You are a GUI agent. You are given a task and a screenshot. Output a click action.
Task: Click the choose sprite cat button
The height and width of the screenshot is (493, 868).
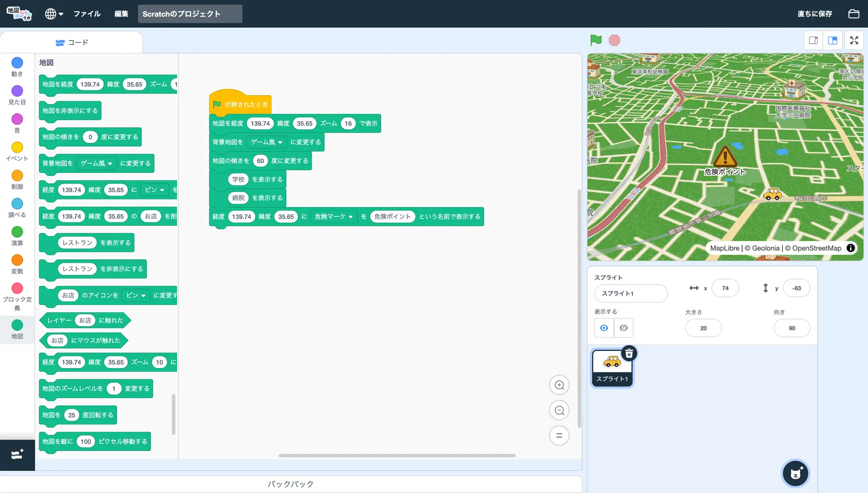pyautogui.click(x=795, y=473)
